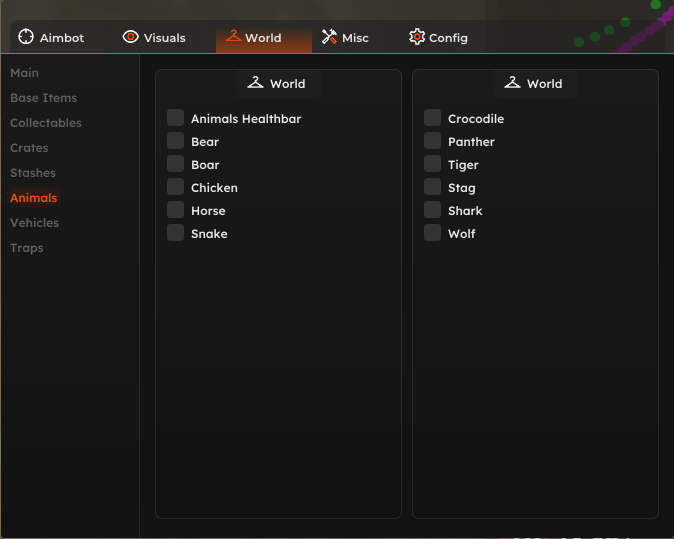This screenshot has width=674, height=539.
Task: Select the Animals sidebar entry
Action: [34, 198]
